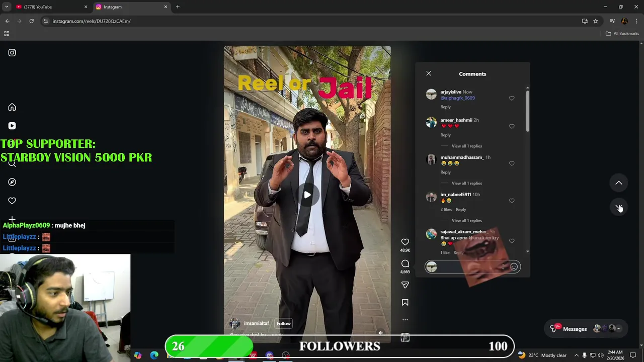Open the @alphagfx_0609 mention link
Screen dimensions: 644x362
457,98
